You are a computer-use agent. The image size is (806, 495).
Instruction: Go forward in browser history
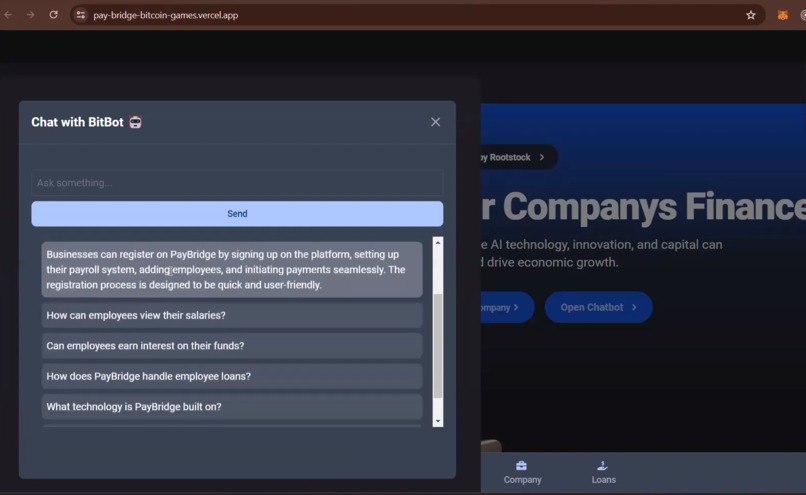(30, 15)
